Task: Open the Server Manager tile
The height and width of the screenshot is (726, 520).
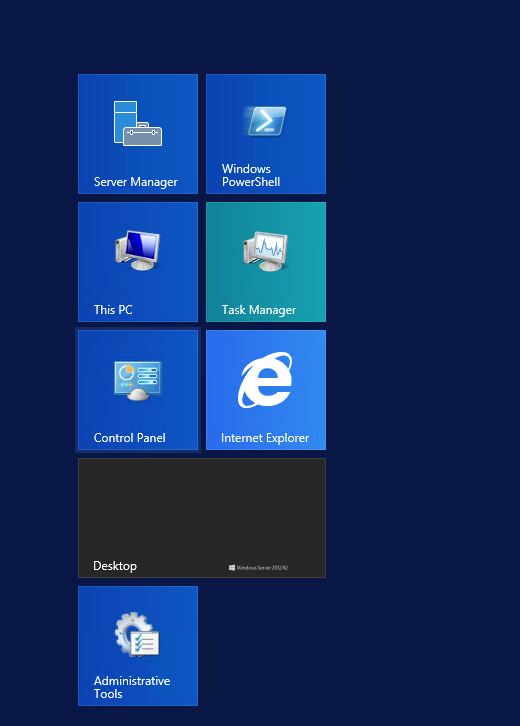Action: [x=138, y=134]
